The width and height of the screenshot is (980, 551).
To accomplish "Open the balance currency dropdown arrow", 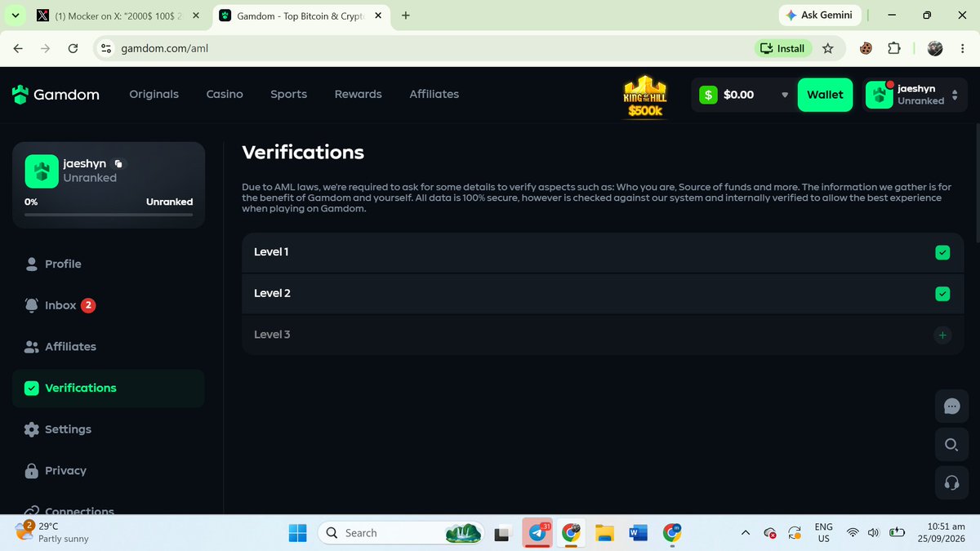I will point(785,95).
